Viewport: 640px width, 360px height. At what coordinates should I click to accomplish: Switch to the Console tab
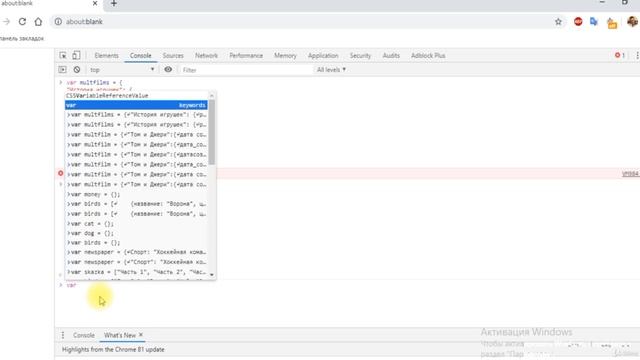140,56
